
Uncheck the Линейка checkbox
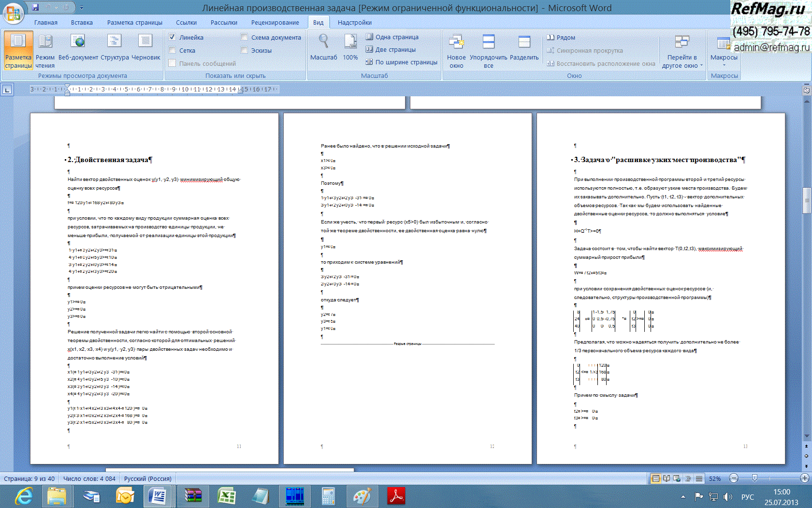click(172, 37)
